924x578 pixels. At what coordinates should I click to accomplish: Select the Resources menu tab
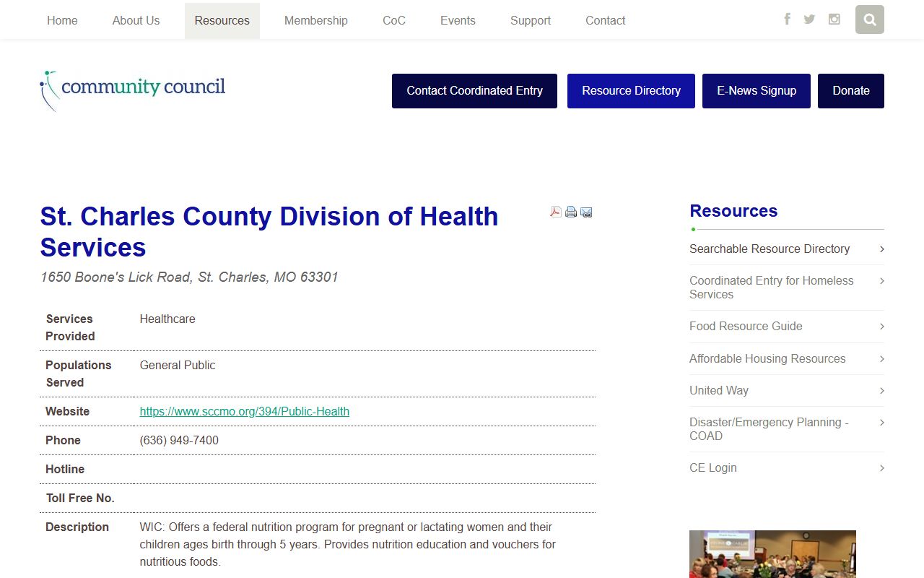tap(222, 20)
